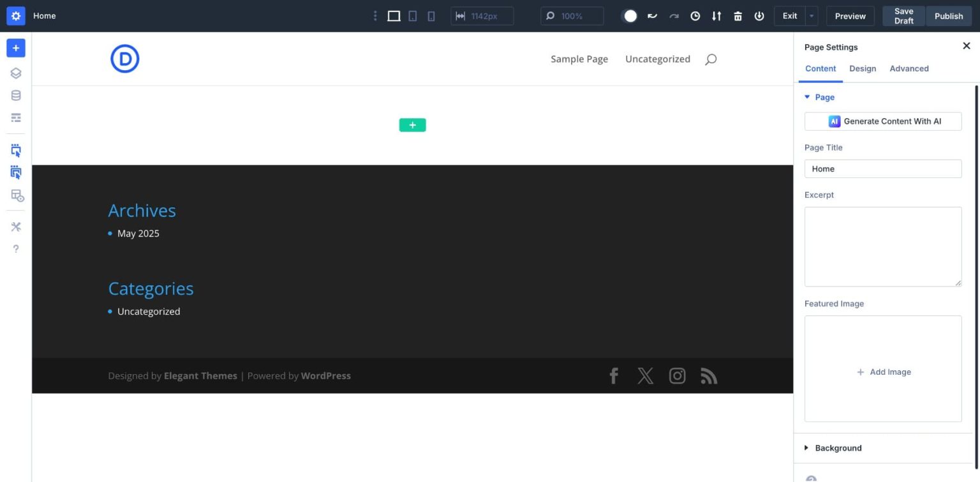This screenshot has height=482, width=980.
Task: Open the editing history clock icon
Action: pyautogui.click(x=695, y=16)
